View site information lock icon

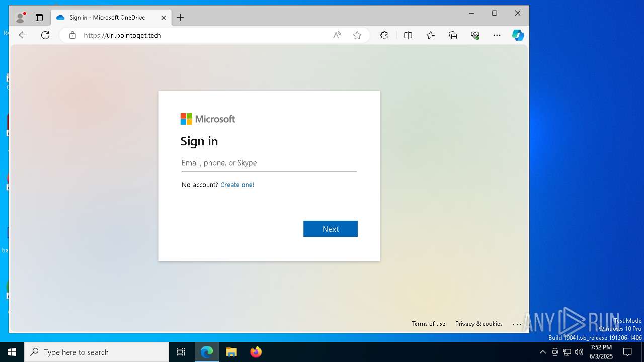pos(72,35)
